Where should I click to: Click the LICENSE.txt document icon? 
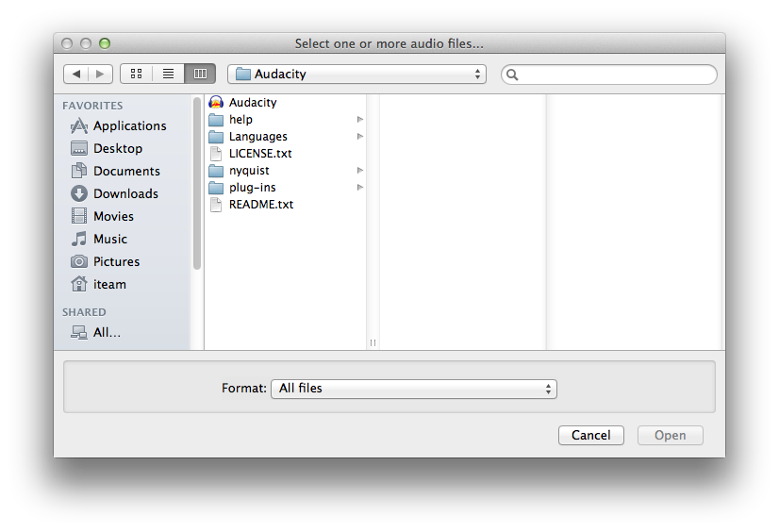click(x=216, y=154)
